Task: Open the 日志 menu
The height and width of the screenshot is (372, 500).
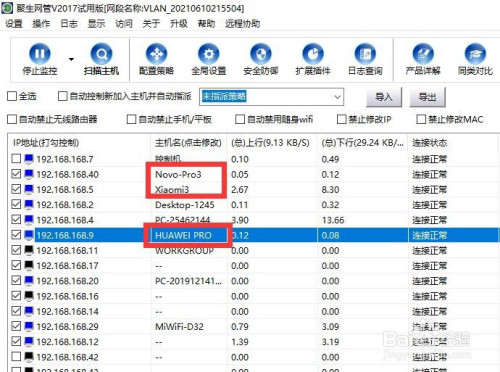Action: click(69, 24)
